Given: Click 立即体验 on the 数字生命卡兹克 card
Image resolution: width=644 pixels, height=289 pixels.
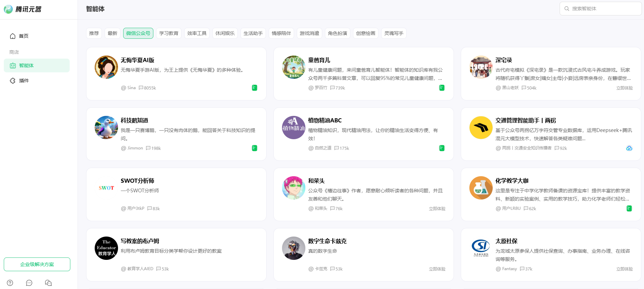Looking at the screenshot, I should point(437,269).
